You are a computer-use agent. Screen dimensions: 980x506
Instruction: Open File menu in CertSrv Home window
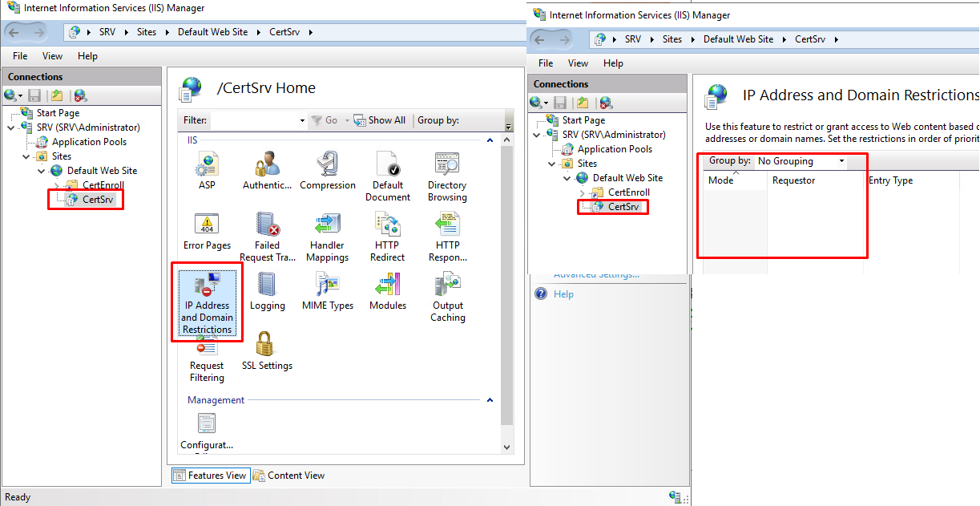click(20, 56)
